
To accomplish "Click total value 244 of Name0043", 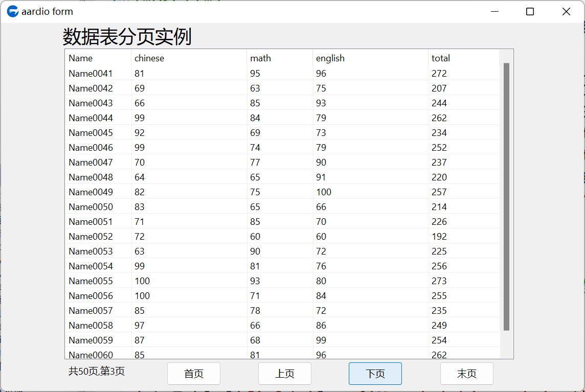I will (439, 103).
